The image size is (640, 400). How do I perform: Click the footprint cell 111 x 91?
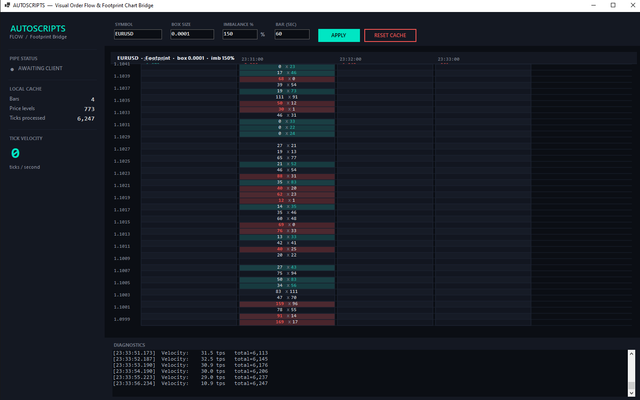click(x=287, y=97)
